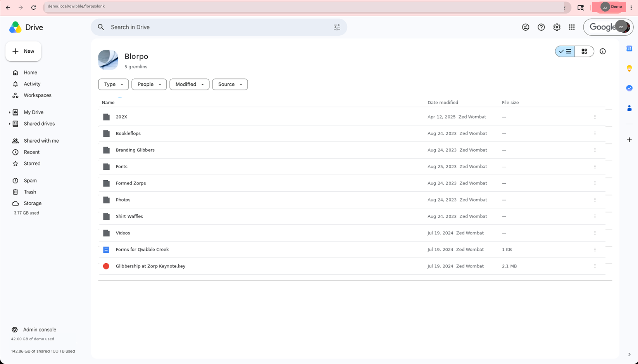Viewport: 638px width, 364px height.
Task: Open Google Calendar side panel icon
Action: pyautogui.click(x=629, y=48)
